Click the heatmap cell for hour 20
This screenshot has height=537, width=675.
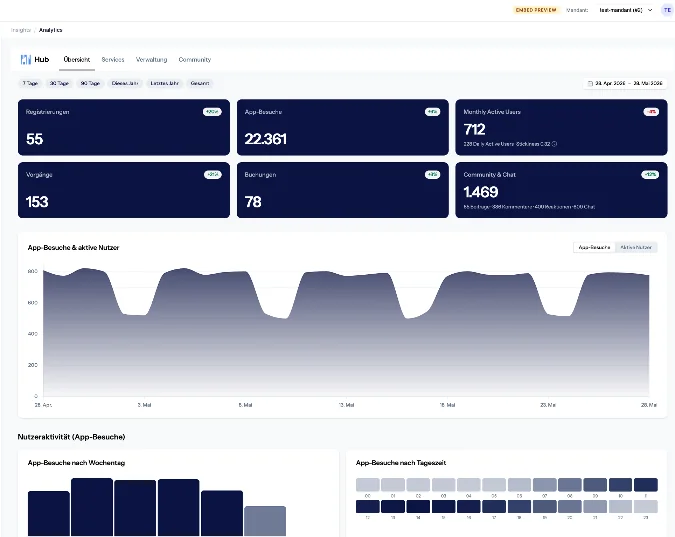click(x=570, y=506)
